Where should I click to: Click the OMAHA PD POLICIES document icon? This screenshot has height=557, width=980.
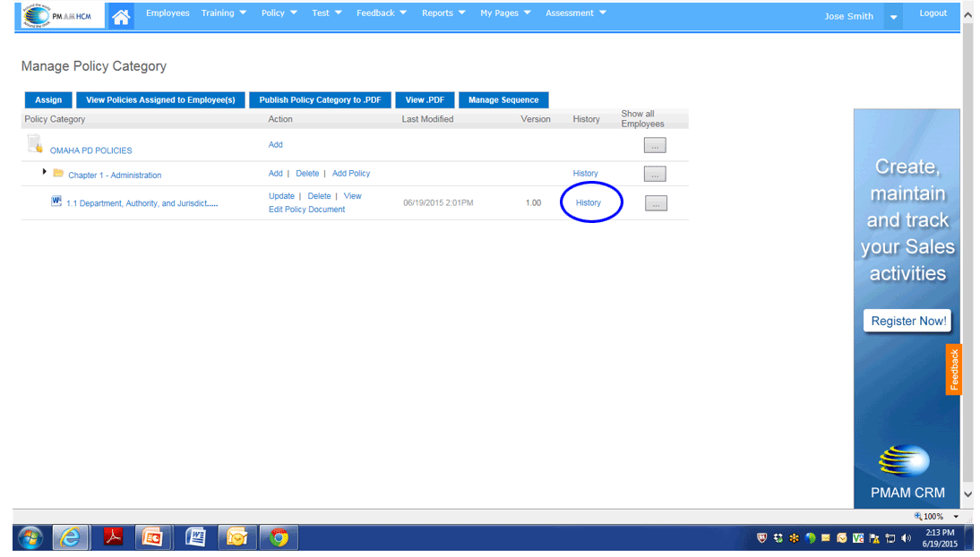pyautogui.click(x=35, y=144)
